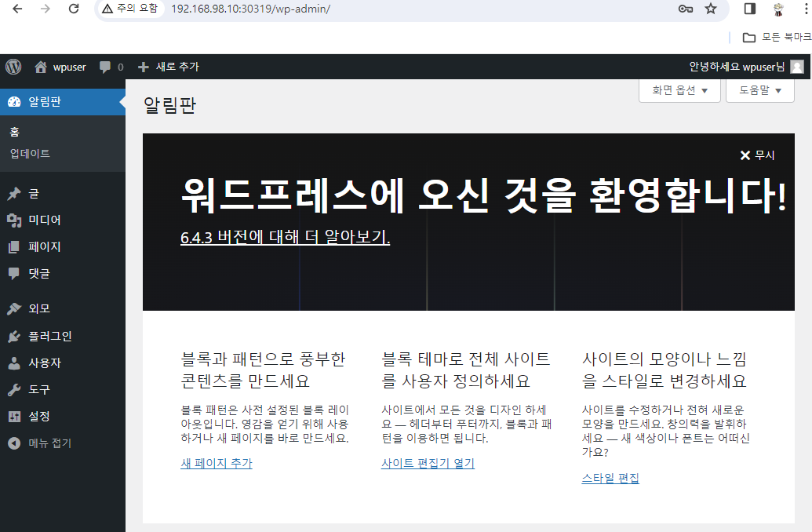Reload the page with browser refresh icon
This screenshot has width=812, height=532.
(74, 9)
